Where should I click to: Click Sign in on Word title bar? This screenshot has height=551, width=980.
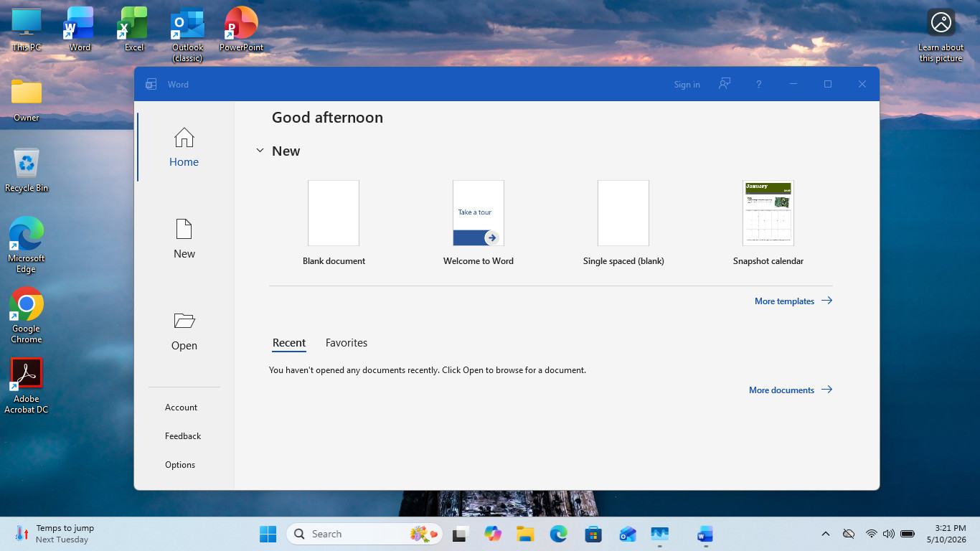[x=687, y=85]
